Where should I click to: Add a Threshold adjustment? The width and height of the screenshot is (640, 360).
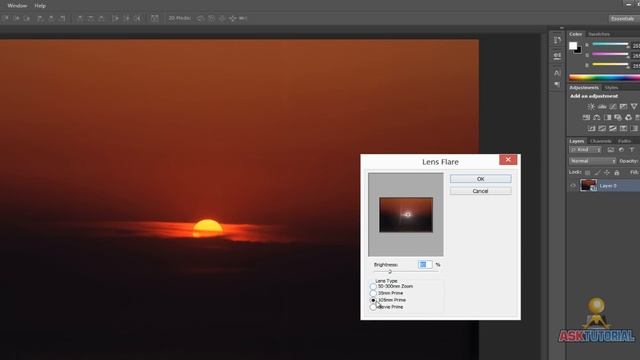tap(613, 129)
